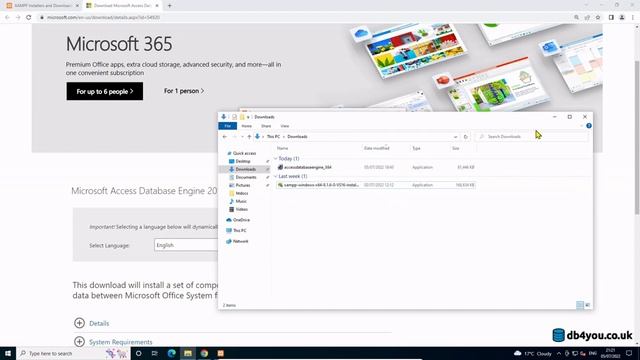Expand the Explorer address bar history dropdown

tap(455, 137)
